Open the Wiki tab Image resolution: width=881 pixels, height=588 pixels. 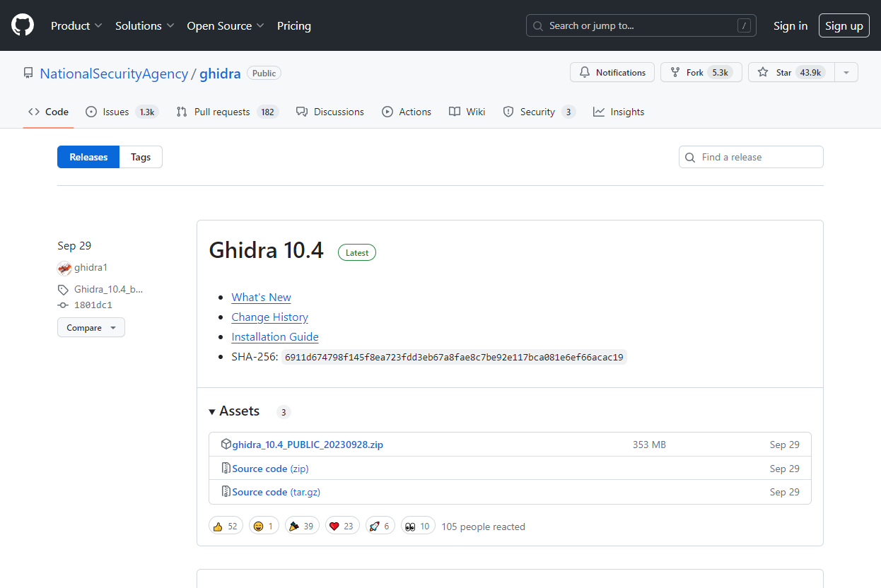(467, 112)
